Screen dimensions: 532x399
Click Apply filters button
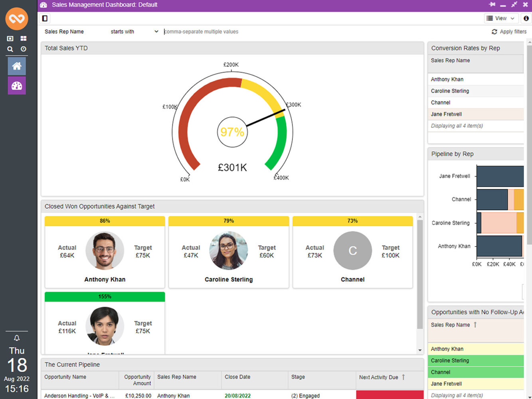tap(509, 32)
